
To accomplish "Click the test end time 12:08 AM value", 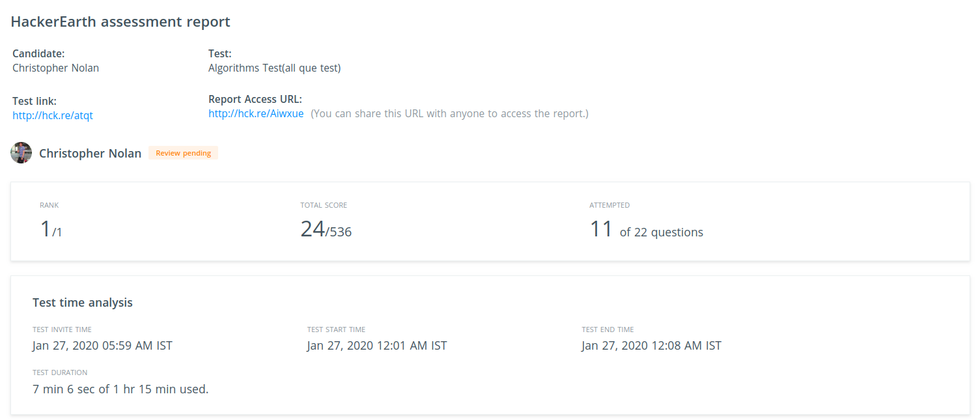I will point(652,345).
